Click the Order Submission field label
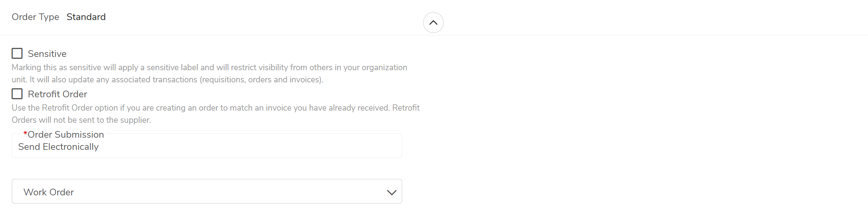Viewport: 868px width, 222px height. [x=66, y=135]
